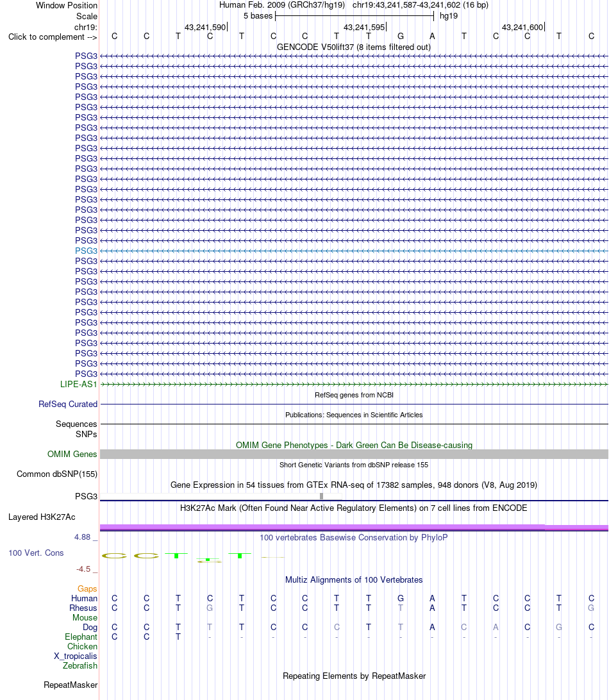Click the 'Dog' alignment row label
Viewport: 609px width, 700px height.
pos(90,628)
